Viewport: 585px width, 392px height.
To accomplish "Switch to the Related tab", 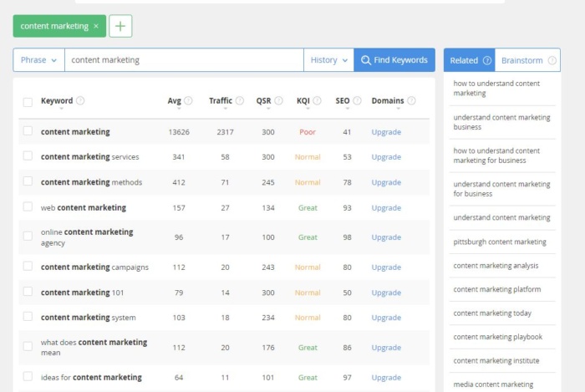I will click(470, 60).
